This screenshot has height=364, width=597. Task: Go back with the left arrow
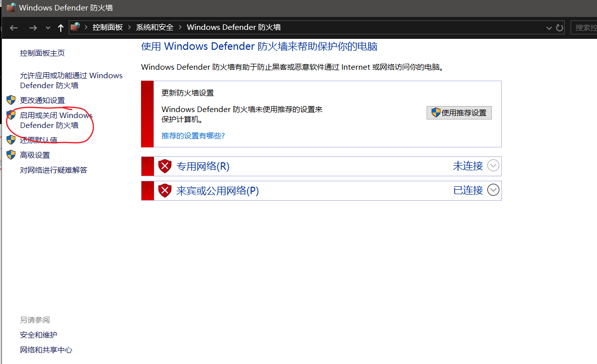14,28
